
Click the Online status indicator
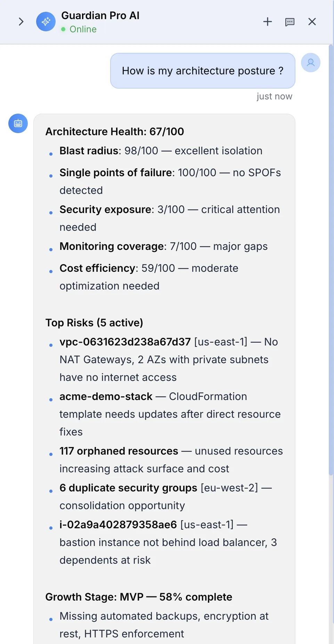click(79, 29)
